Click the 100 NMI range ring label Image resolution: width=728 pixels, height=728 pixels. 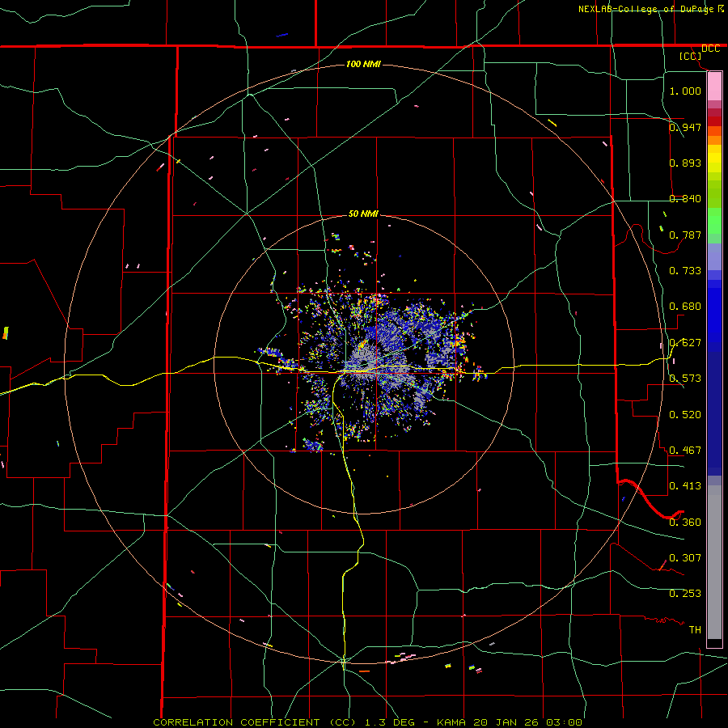point(363,64)
